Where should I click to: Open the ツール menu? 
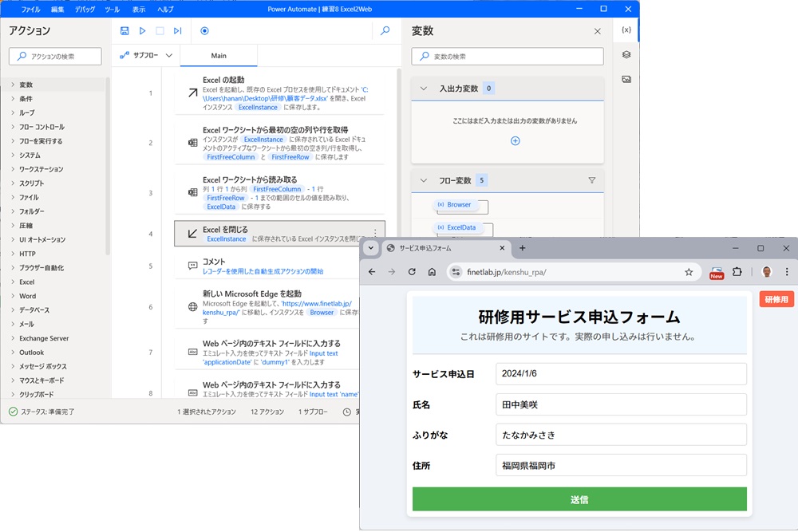(x=112, y=9)
